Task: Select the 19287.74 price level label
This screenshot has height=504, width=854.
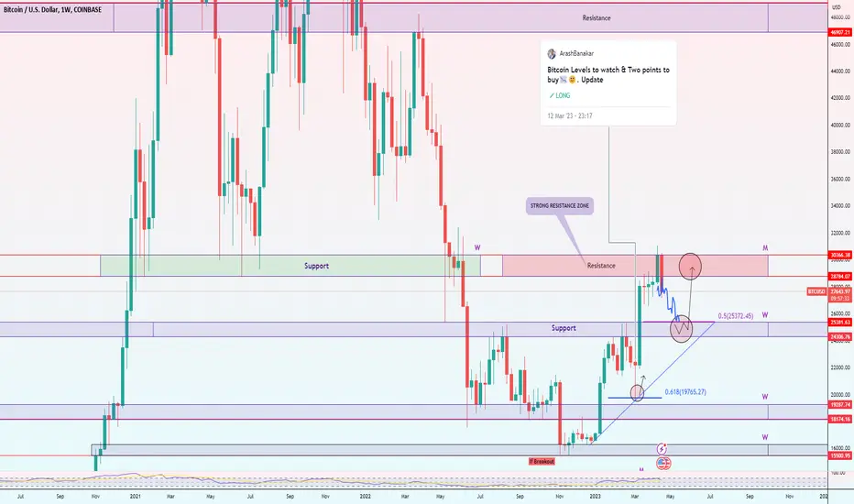Action: (840, 405)
